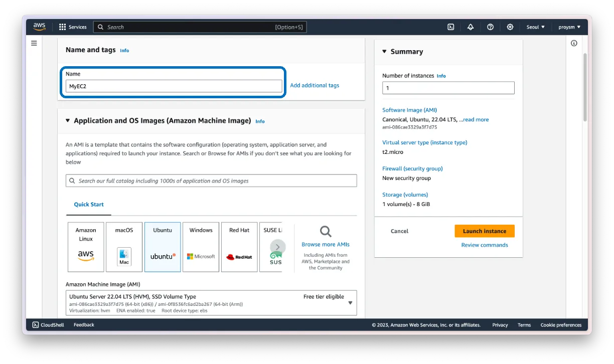
Task: Click the AWS logo home icon
Action: point(39,27)
